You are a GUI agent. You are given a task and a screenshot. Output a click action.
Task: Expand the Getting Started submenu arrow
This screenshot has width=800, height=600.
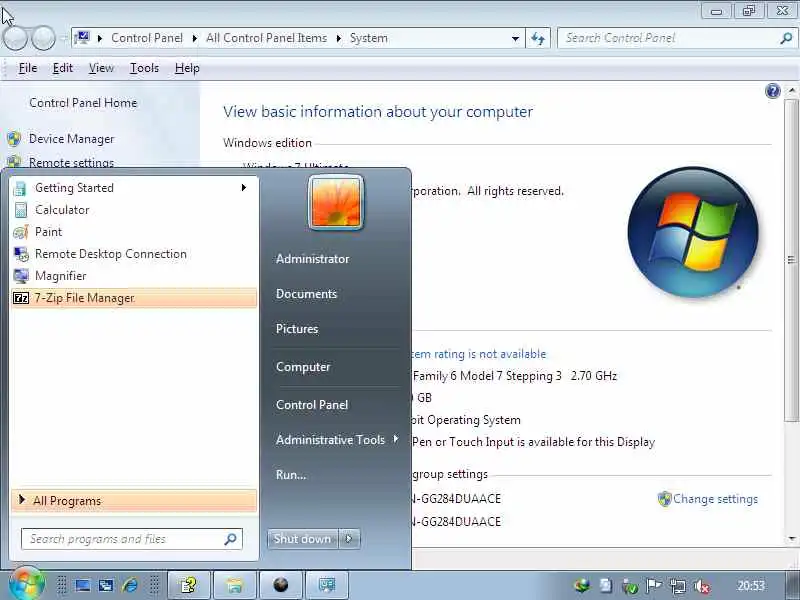click(243, 188)
